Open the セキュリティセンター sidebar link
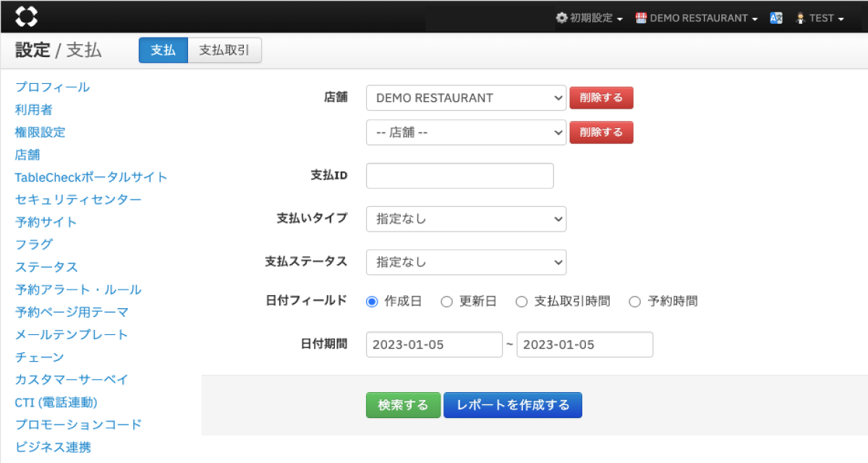 [x=78, y=200]
